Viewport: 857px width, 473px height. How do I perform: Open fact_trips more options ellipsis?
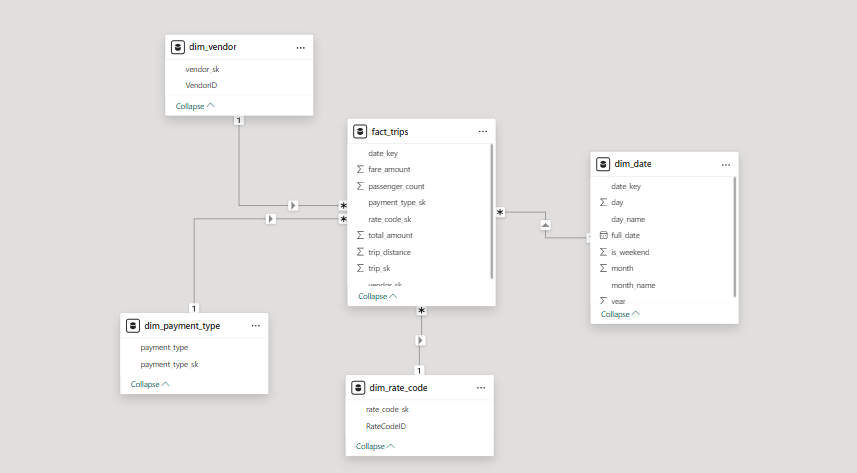pyautogui.click(x=483, y=131)
